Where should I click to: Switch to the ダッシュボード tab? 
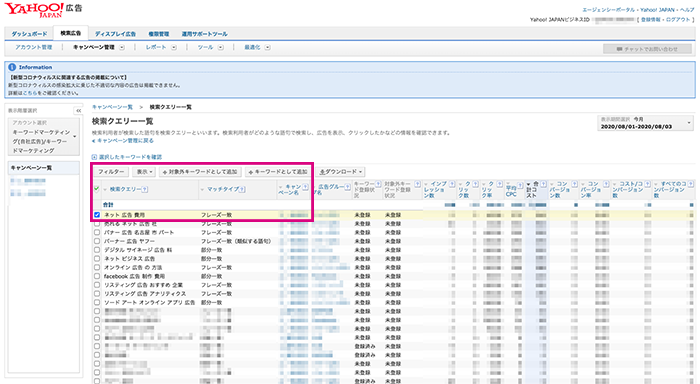point(29,34)
